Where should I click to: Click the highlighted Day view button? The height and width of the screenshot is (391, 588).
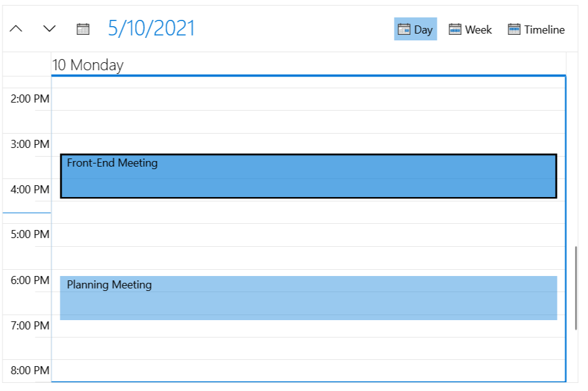point(415,29)
